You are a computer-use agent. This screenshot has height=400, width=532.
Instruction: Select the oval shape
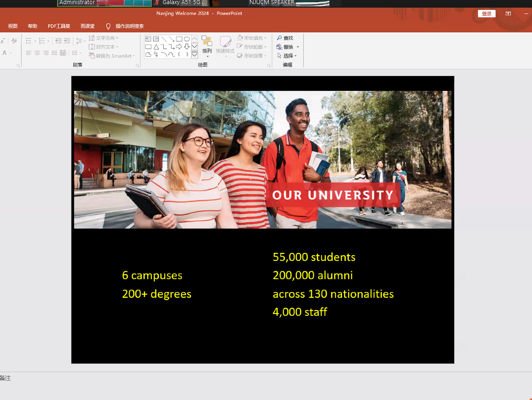click(187, 39)
